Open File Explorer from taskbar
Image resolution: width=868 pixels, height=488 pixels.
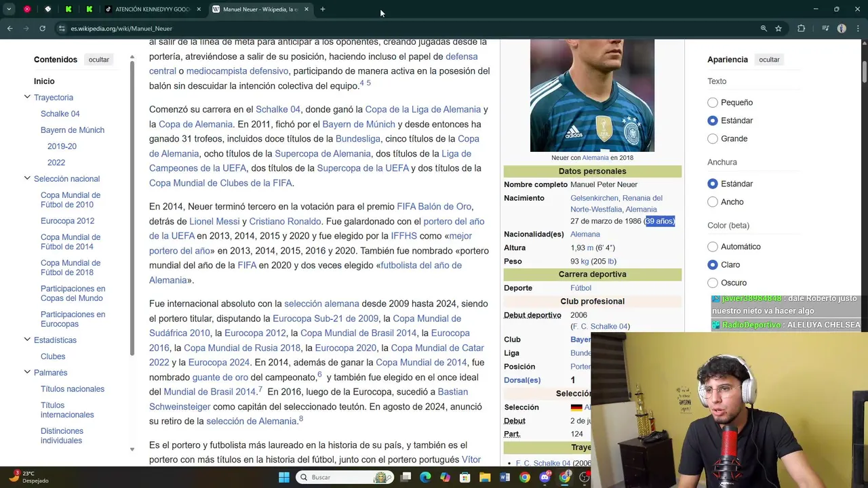(485, 477)
